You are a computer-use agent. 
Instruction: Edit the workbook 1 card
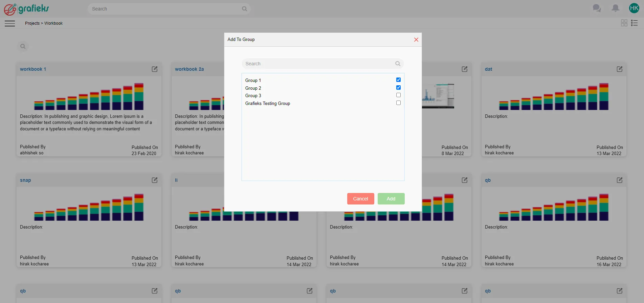tap(155, 69)
